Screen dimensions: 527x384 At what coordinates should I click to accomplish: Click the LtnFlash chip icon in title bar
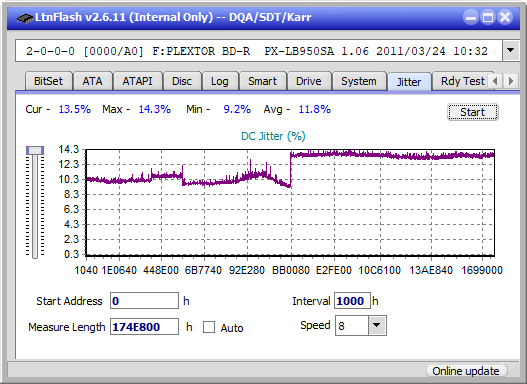pos(25,17)
